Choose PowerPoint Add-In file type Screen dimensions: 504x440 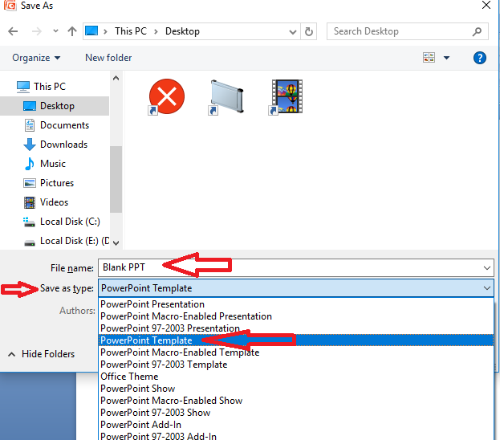[295, 425]
